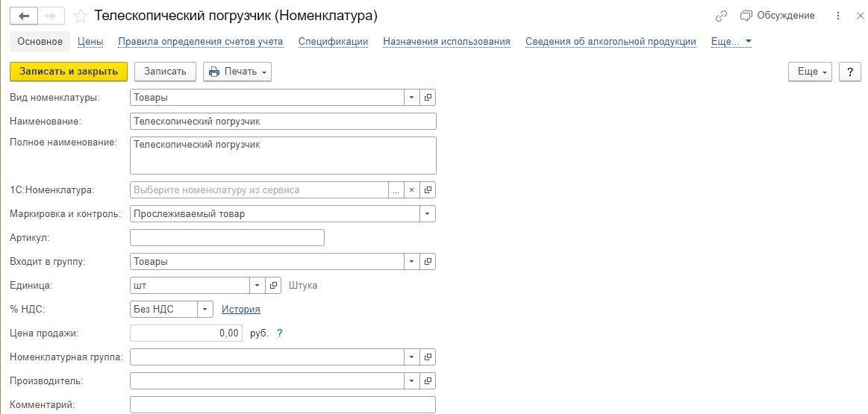Click the Артикул input field
The image size is (868, 414).
point(227,237)
